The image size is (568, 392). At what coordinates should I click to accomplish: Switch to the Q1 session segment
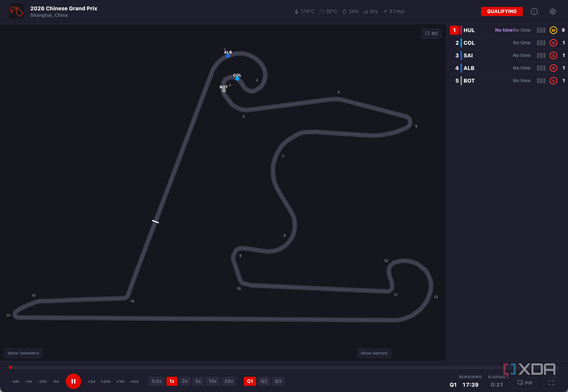250,381
